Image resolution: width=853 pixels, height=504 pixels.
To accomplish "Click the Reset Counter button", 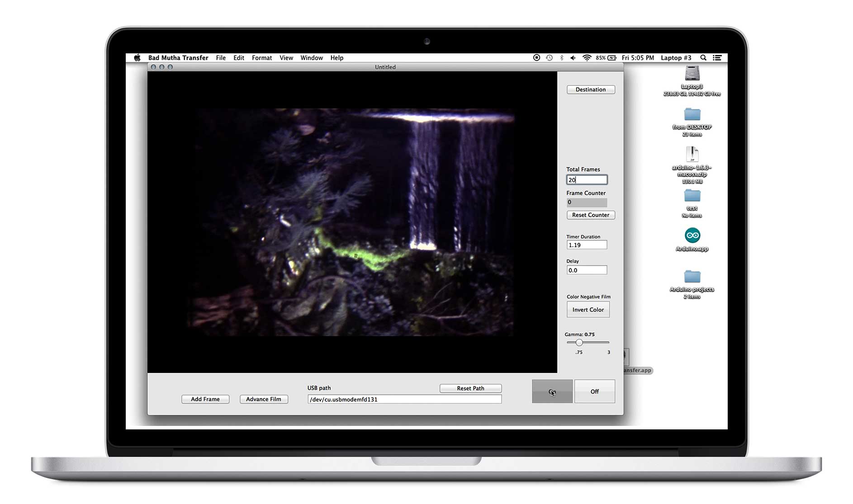I will coord(590,215).
